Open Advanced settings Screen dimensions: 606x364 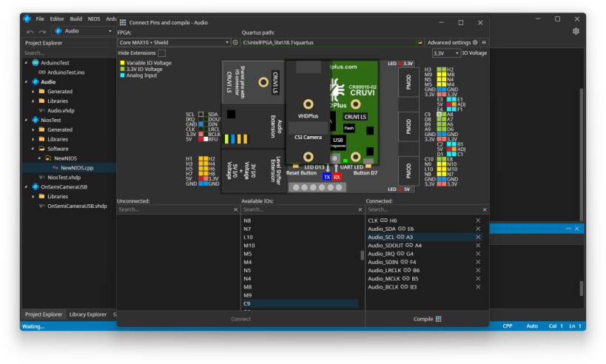pos(452,42)
